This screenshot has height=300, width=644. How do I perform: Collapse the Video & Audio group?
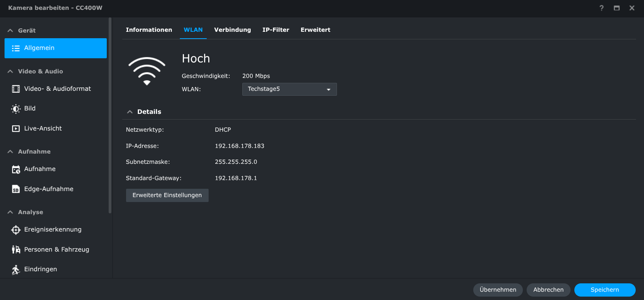(x=10, y=72)
